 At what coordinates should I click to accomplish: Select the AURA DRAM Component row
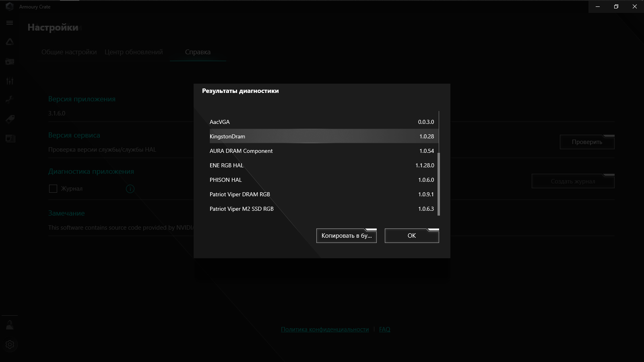click(323, 151)
